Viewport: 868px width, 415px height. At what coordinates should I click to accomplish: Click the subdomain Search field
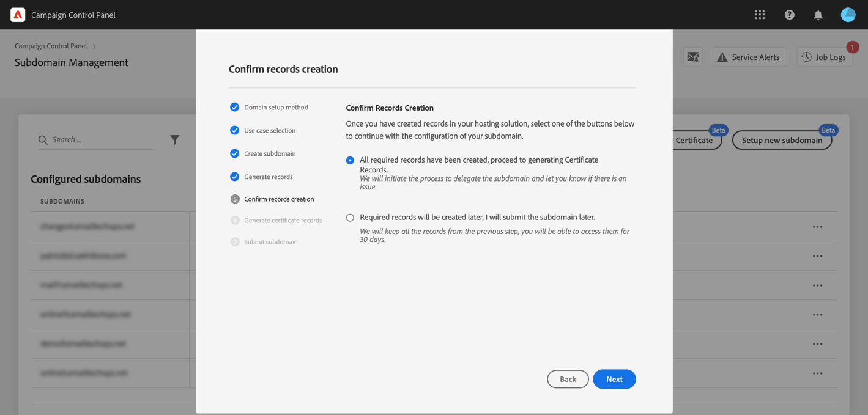(x=101, y=140)
